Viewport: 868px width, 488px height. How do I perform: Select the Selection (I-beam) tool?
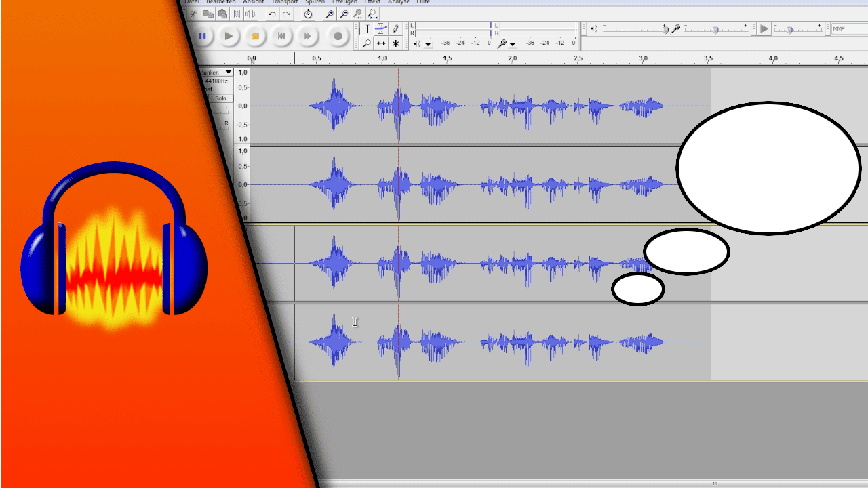pyautogui.click(x=367, y=29)
